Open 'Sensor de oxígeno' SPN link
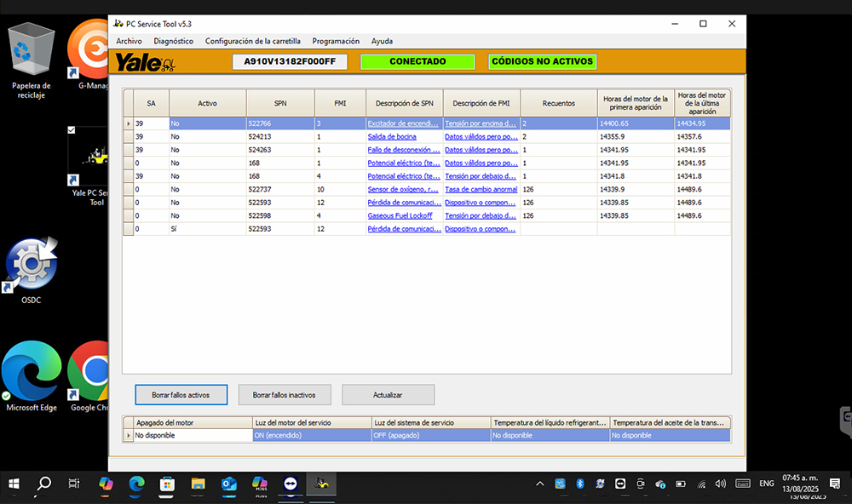Image resolution: width=852 pixels, height=504 pixels. click(x=403, y=190)
